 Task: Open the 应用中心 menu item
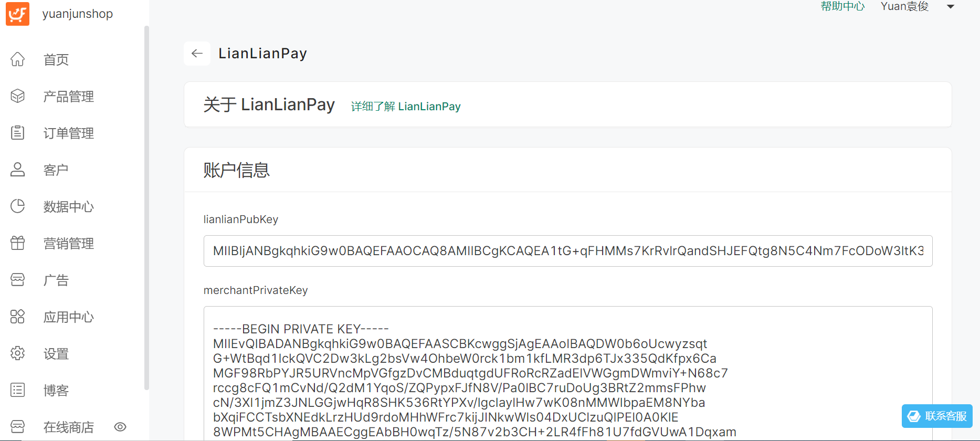pos(69,317)
